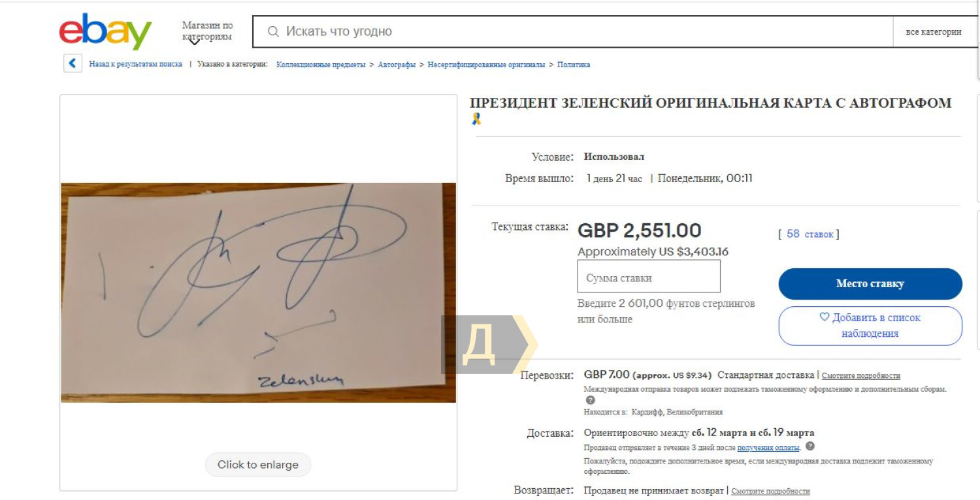Click the search box Искать что угодно
The height and width of the screenshot is (500, 980).
(573, 31)
